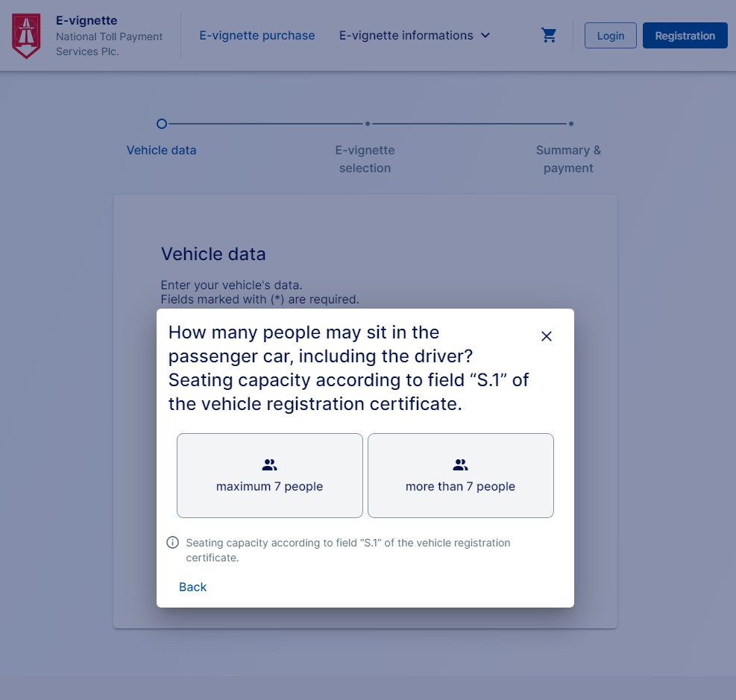Viewport: 736px width, 700px height.
Task: Click the people icon above "maximum 7 people"
Action: pos(269,465)
